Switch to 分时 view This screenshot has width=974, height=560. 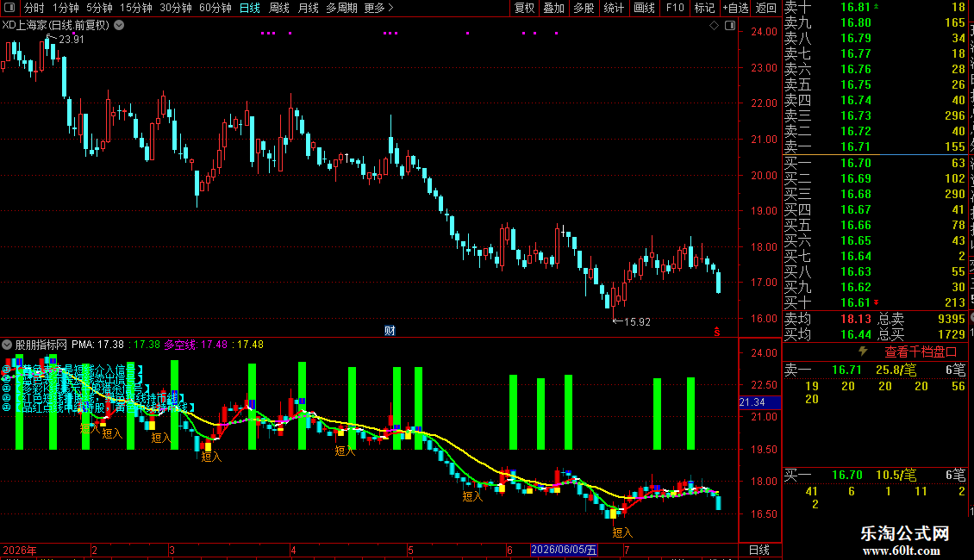[34, 8]
